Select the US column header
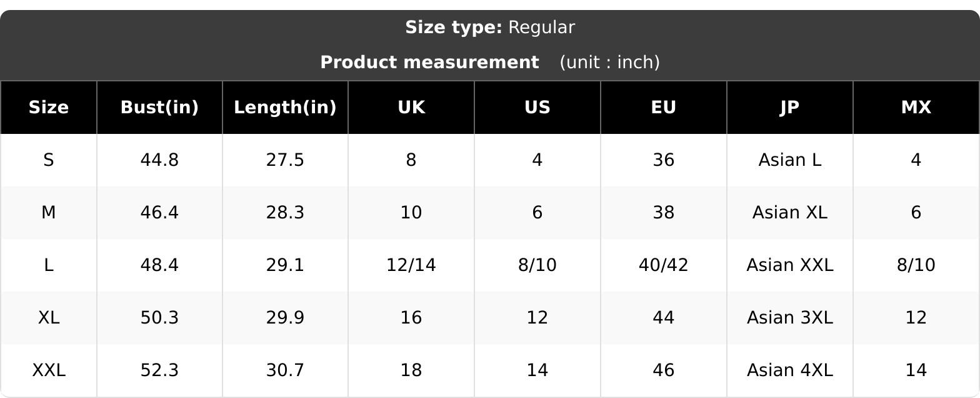The image size is (980, 398). (x=537, y=108)
